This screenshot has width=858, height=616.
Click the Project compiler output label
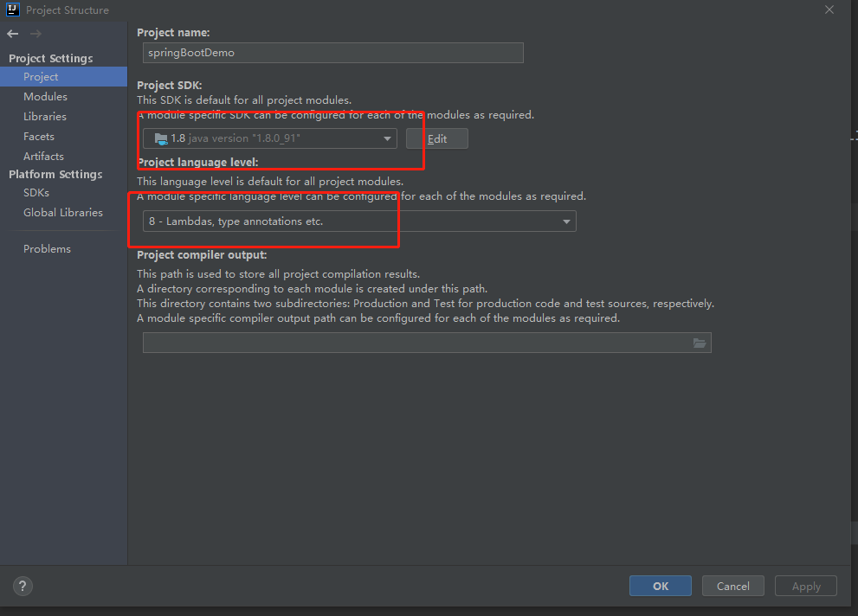pyautogui.click(x=202, y=254)
